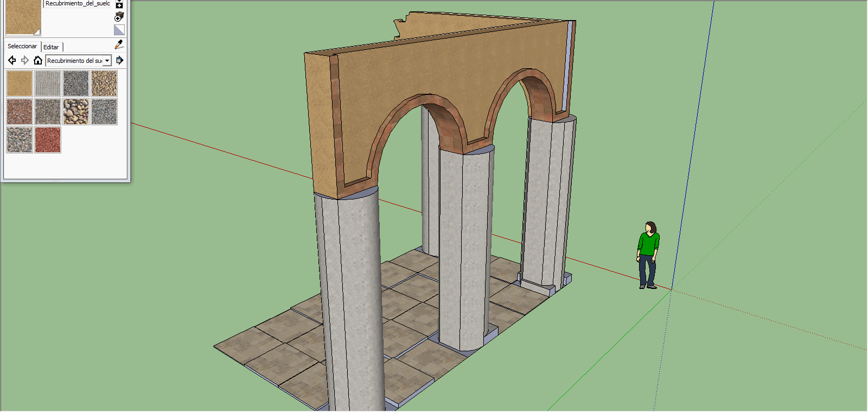Click the back arrow in Materials browser
Image resolution: width=868 pixels, height=412 pixels.
pos(12,60)
